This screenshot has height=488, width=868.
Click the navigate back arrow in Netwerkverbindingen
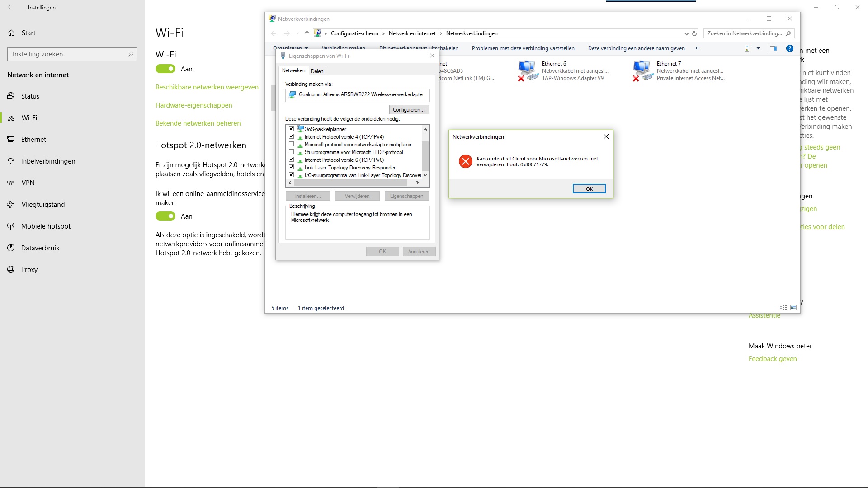pyautogui.click(x=274, y=33)
